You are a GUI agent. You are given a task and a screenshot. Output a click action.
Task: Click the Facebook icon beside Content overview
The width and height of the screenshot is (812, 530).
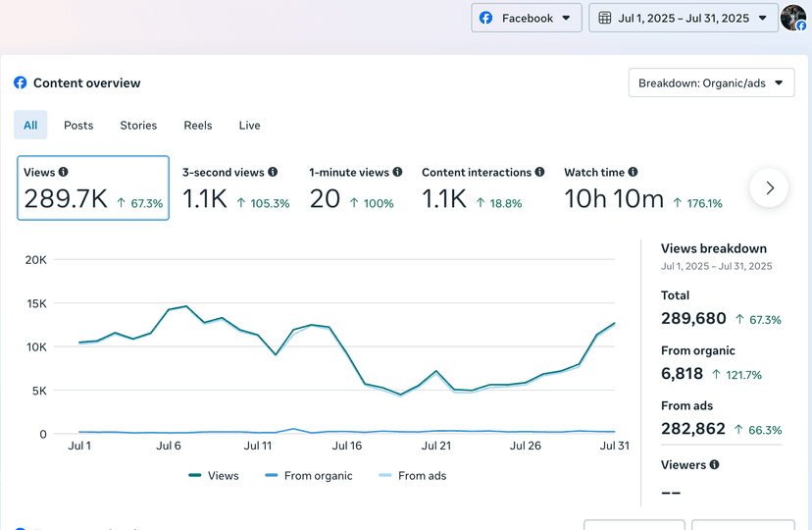(21, 82)
